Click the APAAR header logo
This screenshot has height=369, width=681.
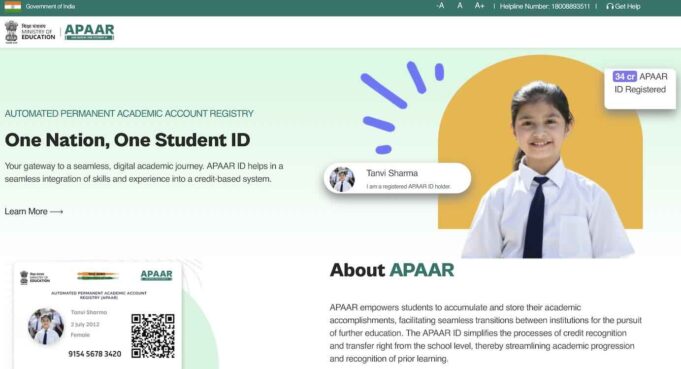click(x=89, y=32)
